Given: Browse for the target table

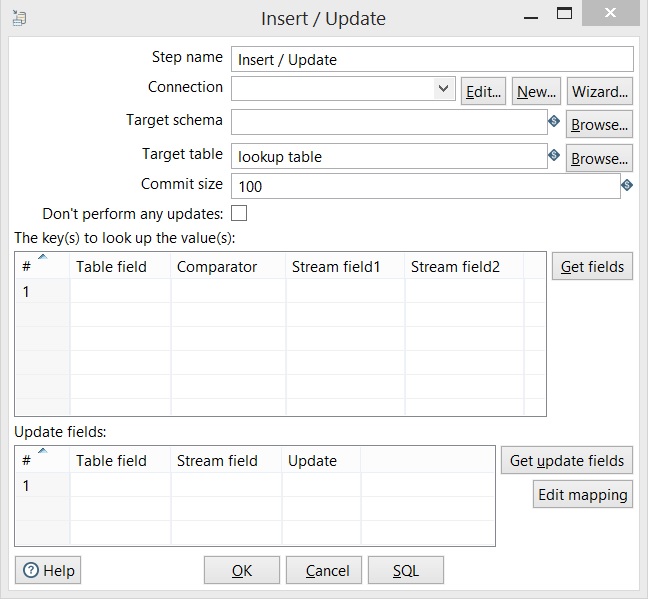Looking at the screenshot, I should (x=599, y=158).
